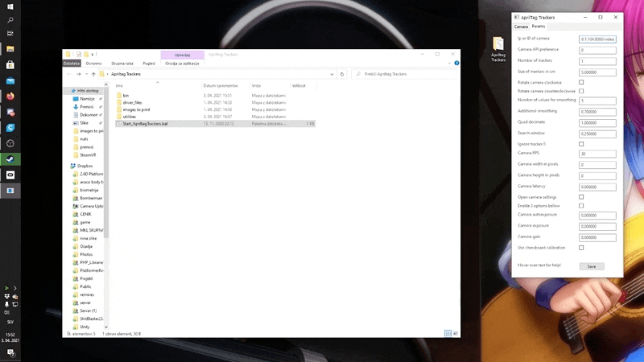Switch Explorer to details view layout
The width and height of the screenshot is (644, 362).
coord(448,333)
